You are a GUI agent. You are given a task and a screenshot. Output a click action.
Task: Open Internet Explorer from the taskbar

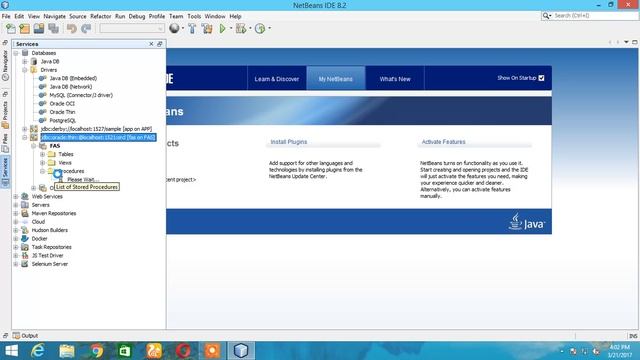click(x=38, y=351)
